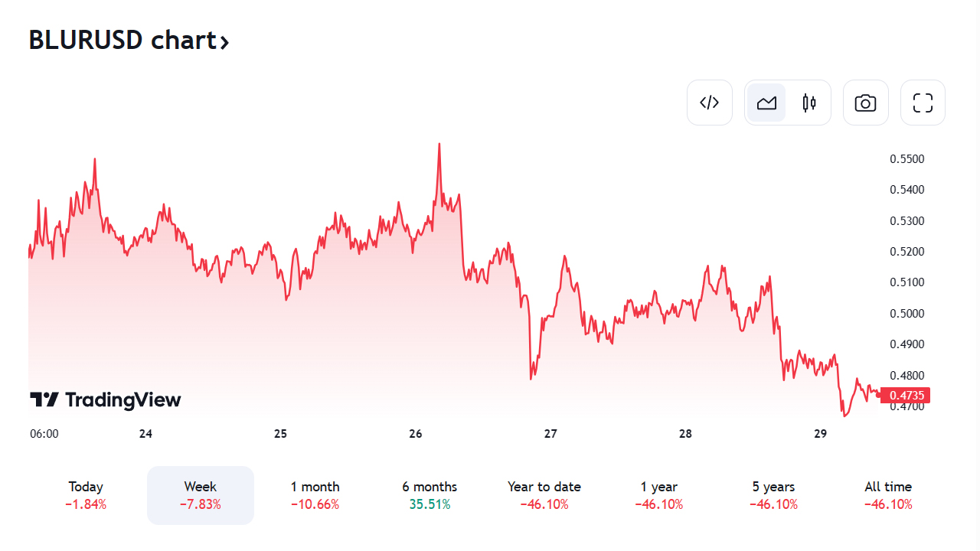This screenshot has width=980, height=551.
Task: Open the embed code widget icon
Action: [710, 103]
